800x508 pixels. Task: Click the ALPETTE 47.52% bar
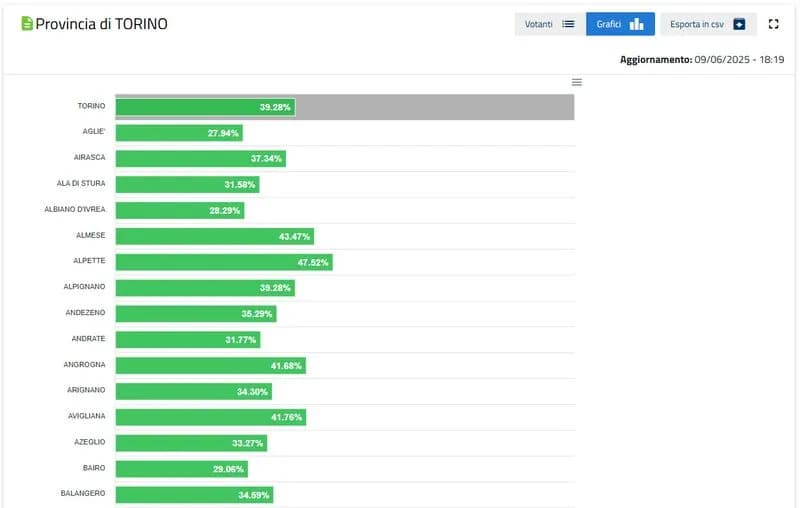point(223,262)
